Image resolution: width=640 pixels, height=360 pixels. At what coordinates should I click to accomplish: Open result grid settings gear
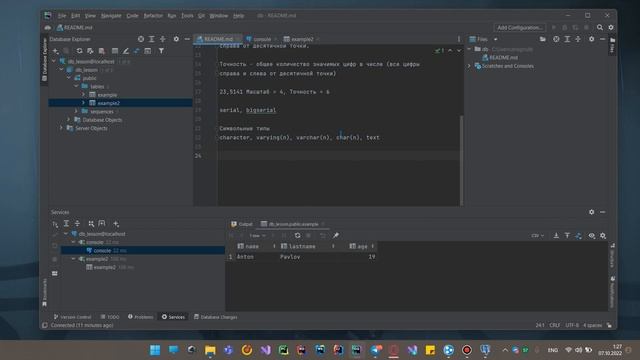click(x=603, y=236)
